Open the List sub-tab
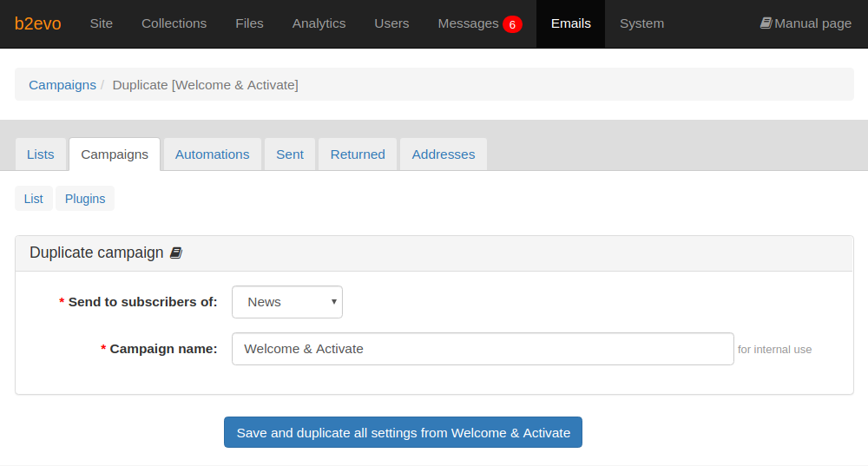The height and width of the screenshot is (466, 868). [34, 199]
